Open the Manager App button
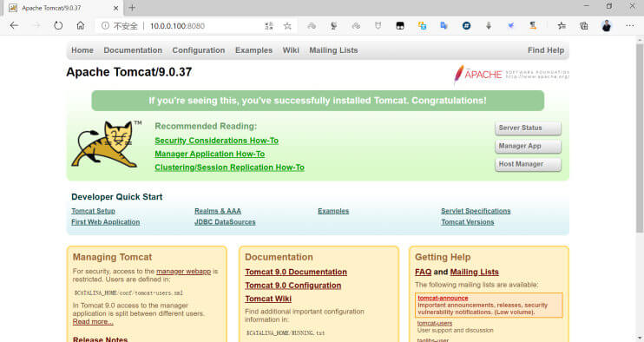 click(528, 146)
